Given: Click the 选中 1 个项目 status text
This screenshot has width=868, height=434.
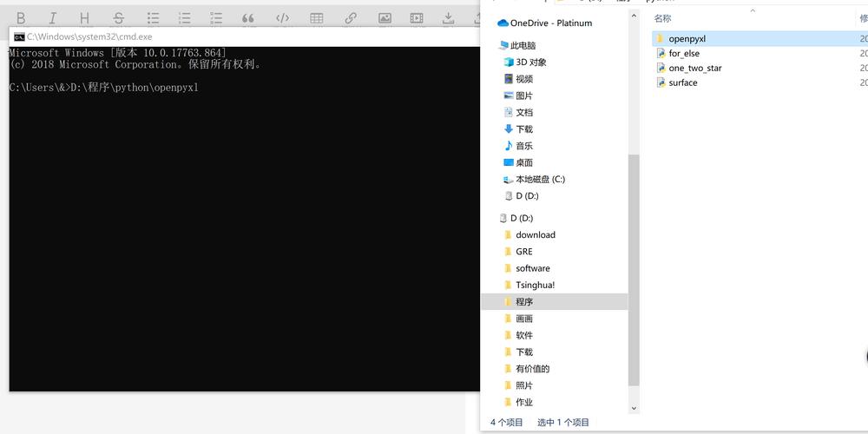Looking at the screenshot, I should pyautogui.click(x=563, y=423).
